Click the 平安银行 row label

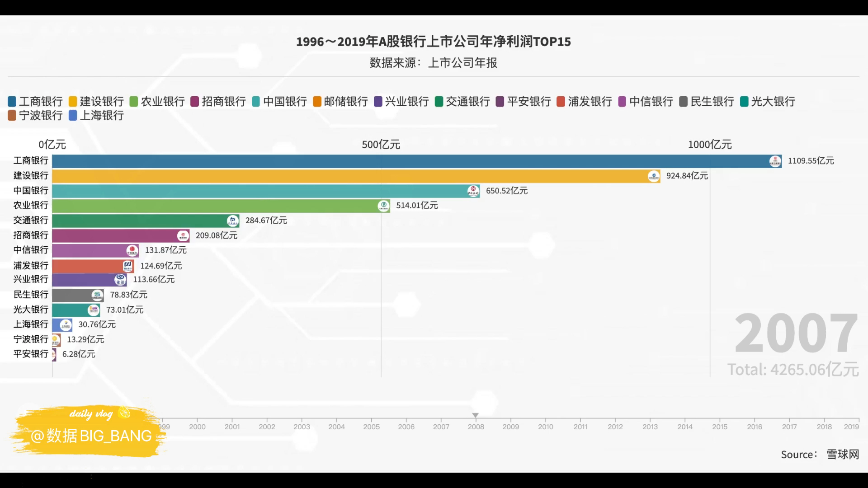click(31, 354)
